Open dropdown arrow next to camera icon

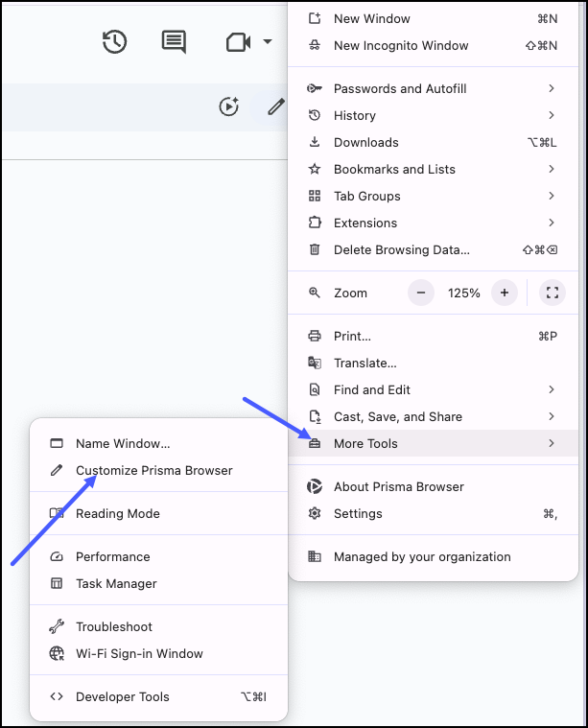[x=267, y=41]
